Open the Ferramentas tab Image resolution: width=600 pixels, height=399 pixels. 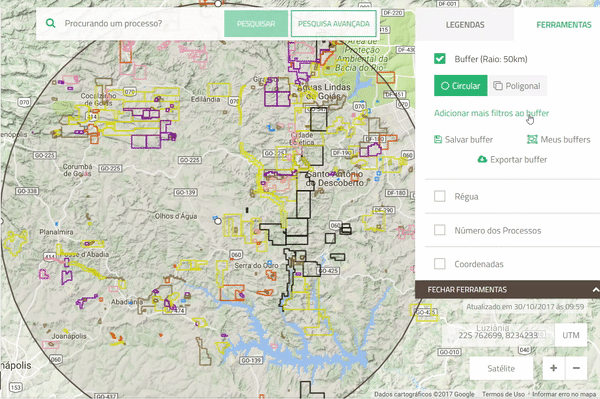[563, 25]
